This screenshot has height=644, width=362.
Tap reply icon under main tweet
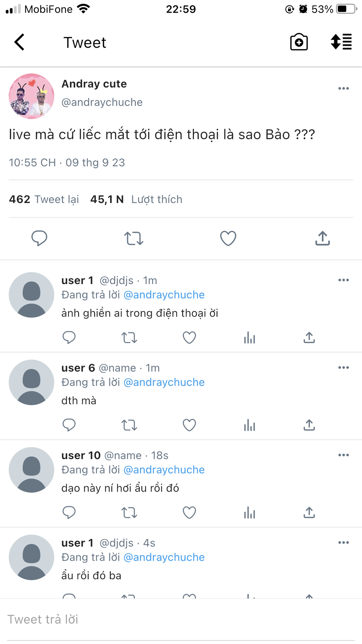click(x=39, y=238)
